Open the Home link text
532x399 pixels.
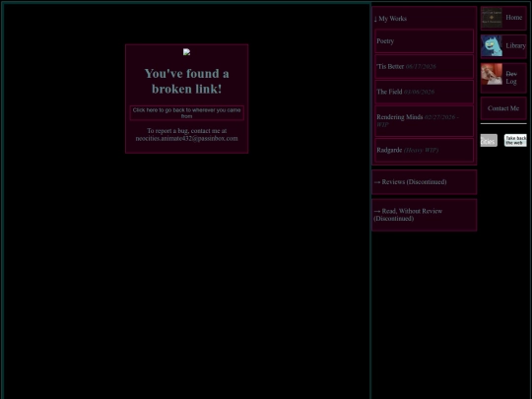[513, 18]
